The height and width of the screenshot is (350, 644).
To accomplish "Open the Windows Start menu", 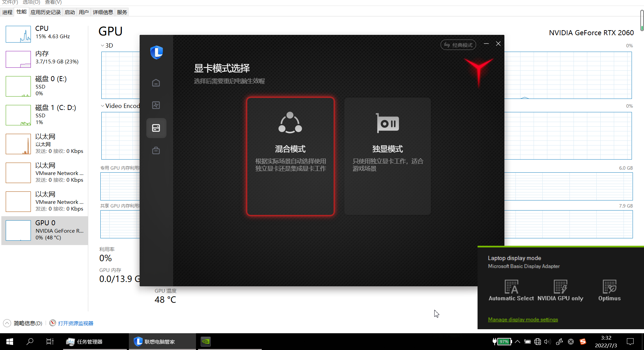I will click(10, 342).
